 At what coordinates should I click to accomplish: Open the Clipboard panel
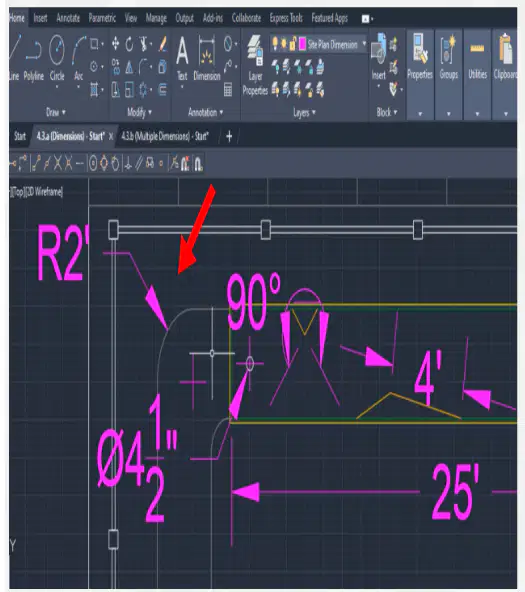coord(505,57)
